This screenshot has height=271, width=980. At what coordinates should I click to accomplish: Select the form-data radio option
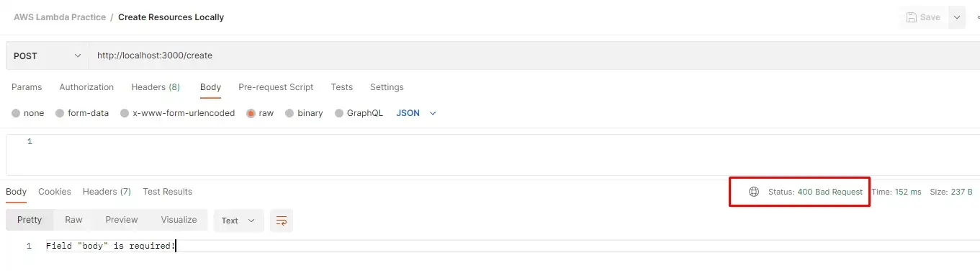(x=60, y=113)
